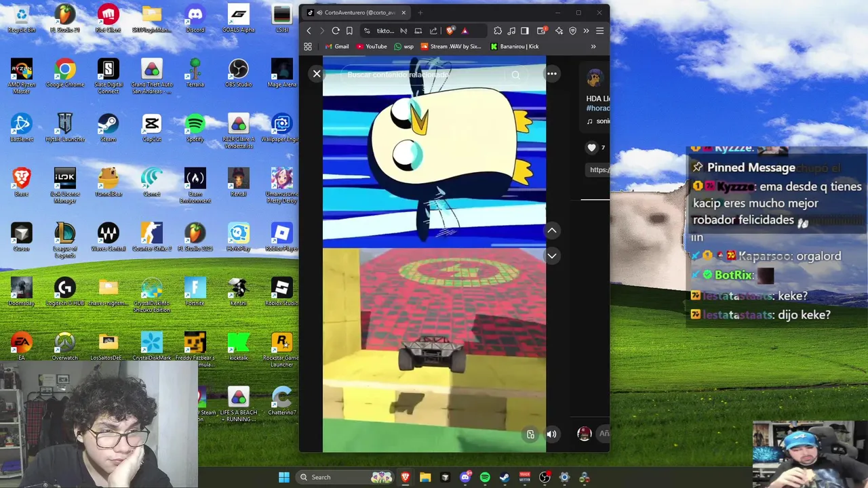
Task: Open Discord from the taskbar
Action: point(465,477)
